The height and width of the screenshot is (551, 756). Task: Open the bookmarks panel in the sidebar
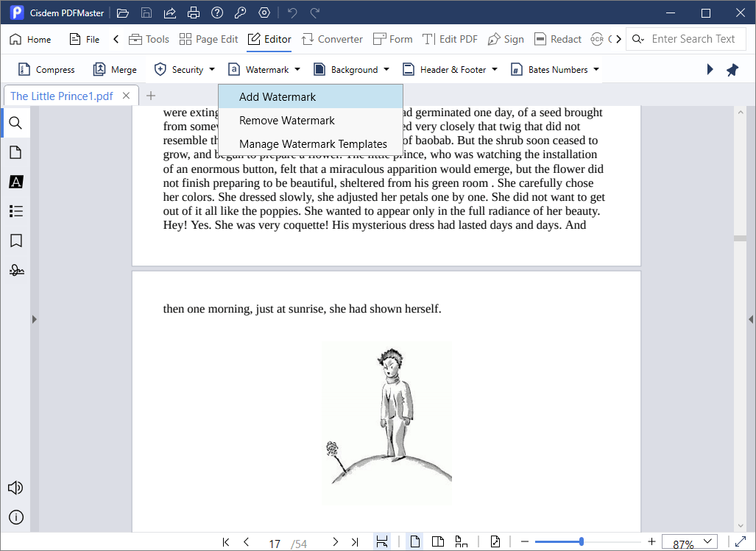click(x=16, y=241)
